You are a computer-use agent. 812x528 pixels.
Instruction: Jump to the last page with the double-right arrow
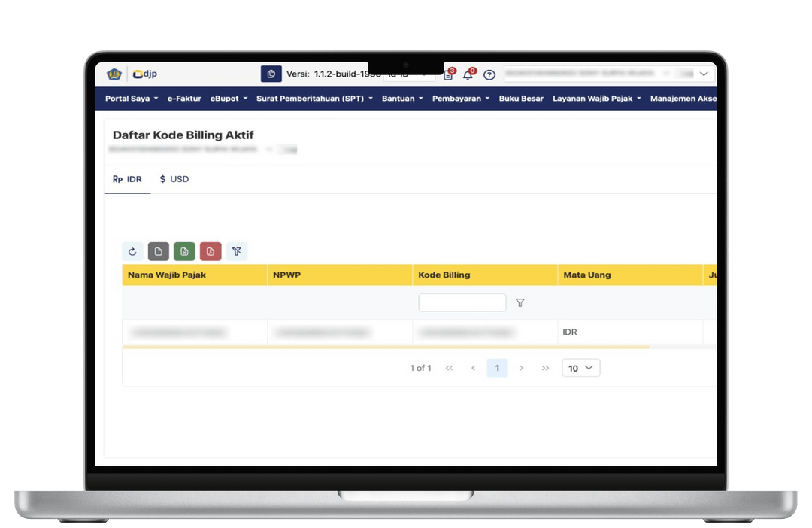545,368
